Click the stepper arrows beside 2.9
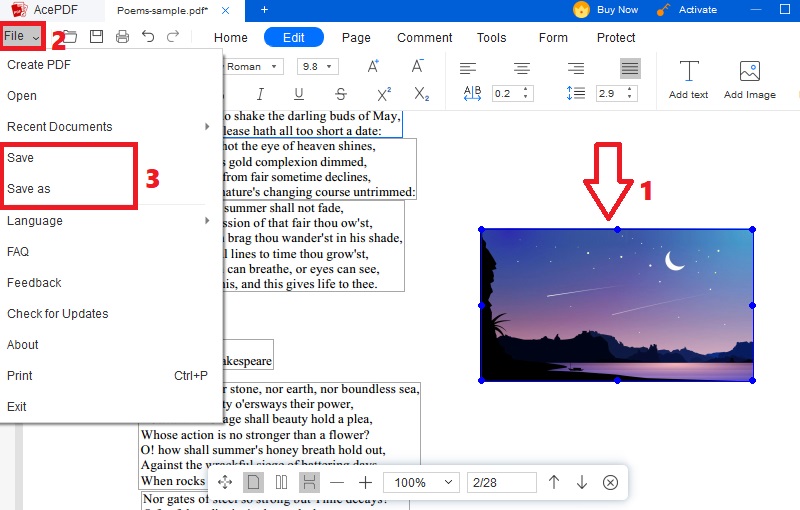800x510 pixels. click(x=630, y=93)
